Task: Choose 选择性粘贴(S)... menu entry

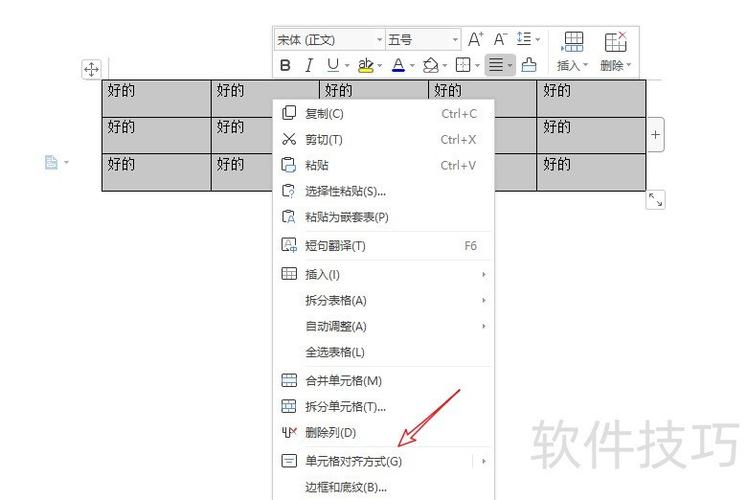Action: point(384,191)
